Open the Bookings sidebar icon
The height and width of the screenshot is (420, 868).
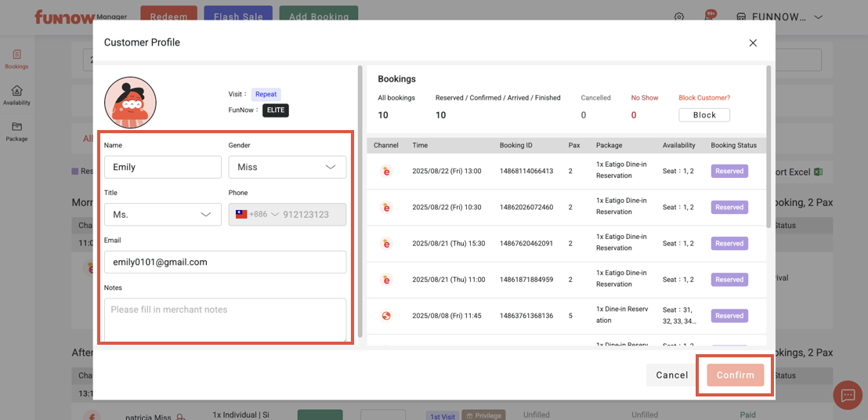(16, 59)
